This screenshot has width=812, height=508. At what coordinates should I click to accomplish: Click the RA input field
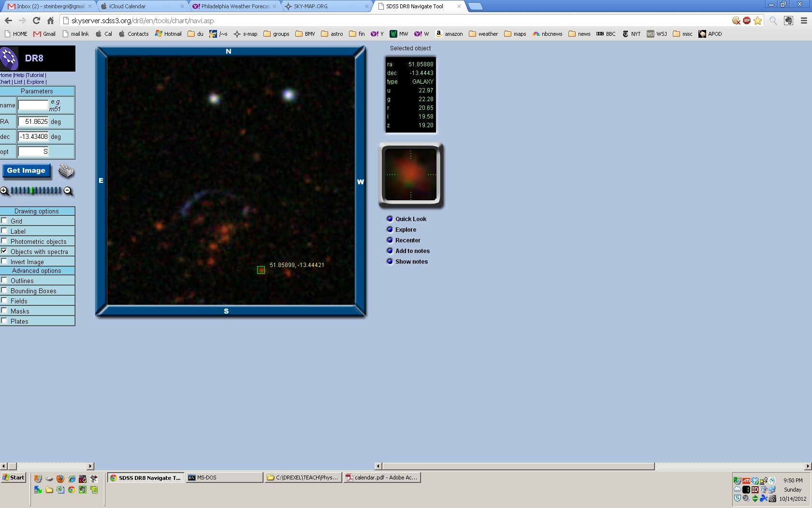point(33,121)
